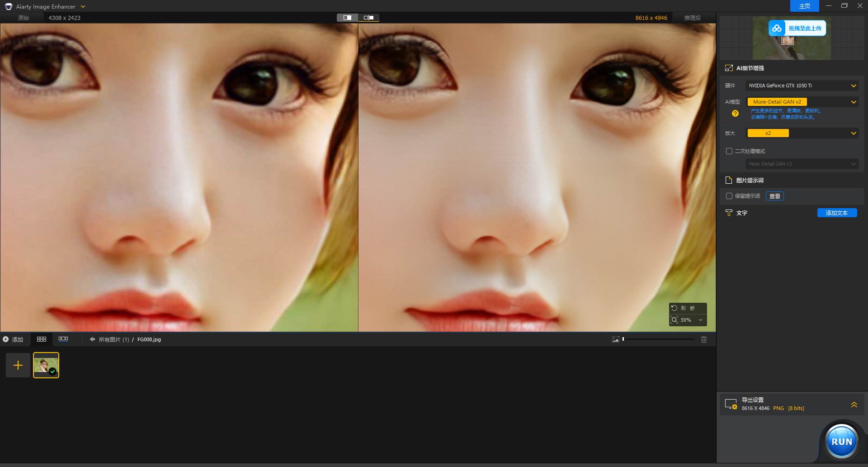The height and width of the screenshot is (467, 868).
Task: Open the hardware NVIDIA GeForce GTX 1050 Ti dropdown
Action: (x=802, y=86)
